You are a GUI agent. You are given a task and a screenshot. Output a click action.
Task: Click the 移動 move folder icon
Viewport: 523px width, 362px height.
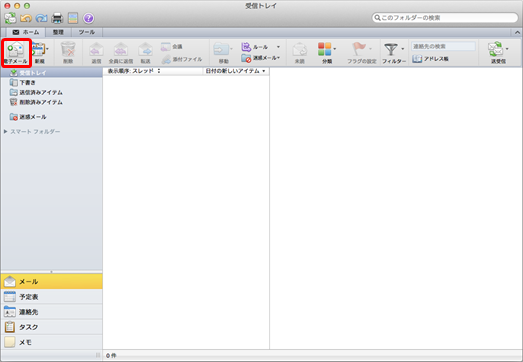(x=221, y=49)
